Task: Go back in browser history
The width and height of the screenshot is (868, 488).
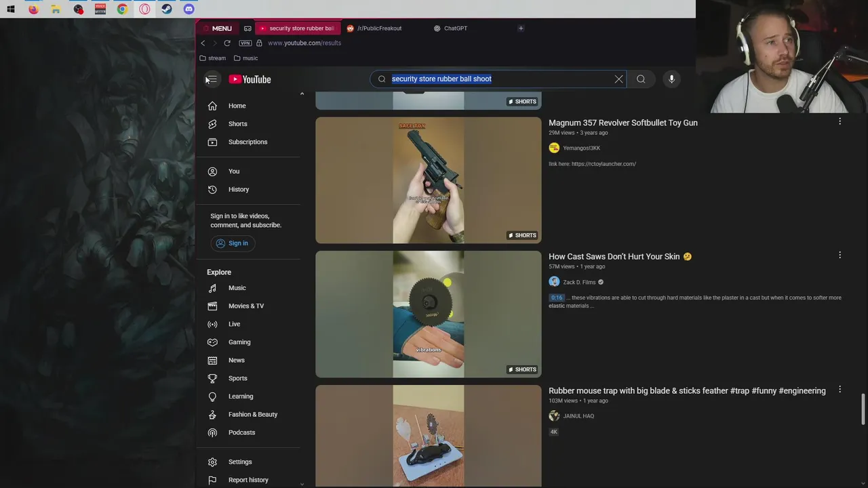Action: pos(203,43)
